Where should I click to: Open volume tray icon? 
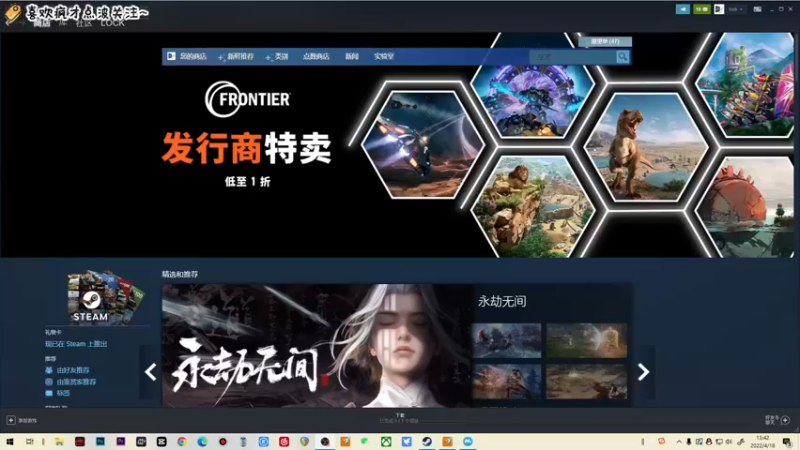[729, 442]
